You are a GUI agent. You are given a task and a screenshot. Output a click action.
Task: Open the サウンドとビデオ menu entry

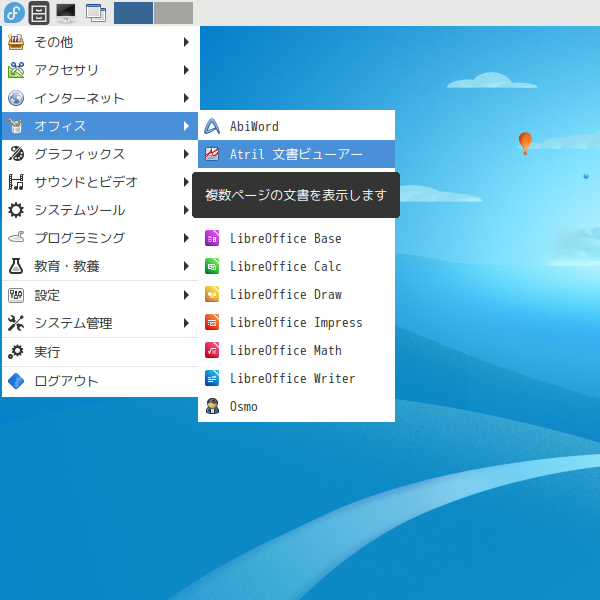coord(100,182)
